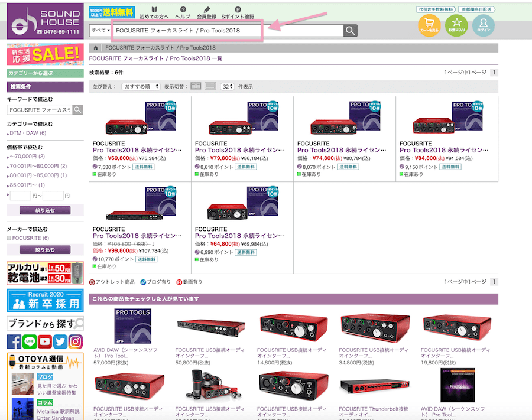
Task: Click the 送料無料 banner in header
Action: [x=112, y=12]
